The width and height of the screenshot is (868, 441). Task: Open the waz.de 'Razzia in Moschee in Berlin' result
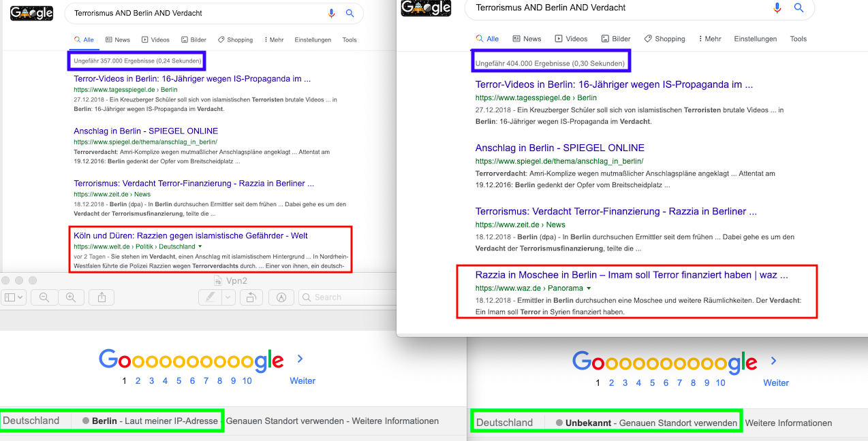pos(632,276)
